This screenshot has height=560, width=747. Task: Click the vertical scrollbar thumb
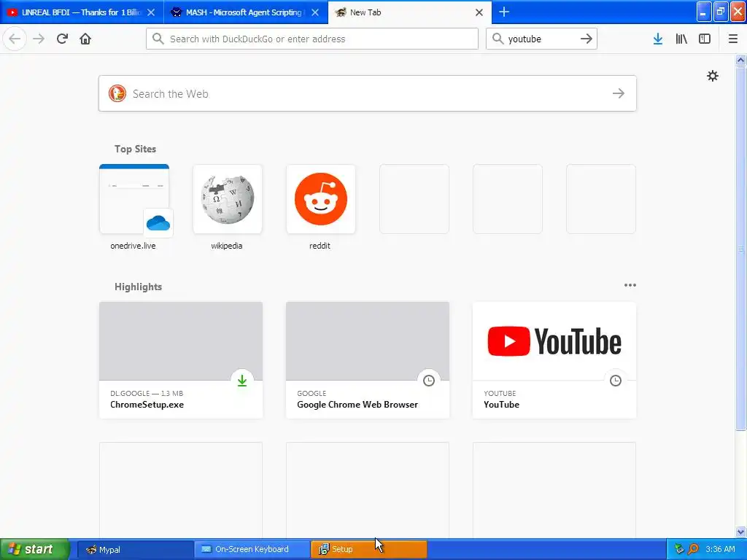coord(741,248)
